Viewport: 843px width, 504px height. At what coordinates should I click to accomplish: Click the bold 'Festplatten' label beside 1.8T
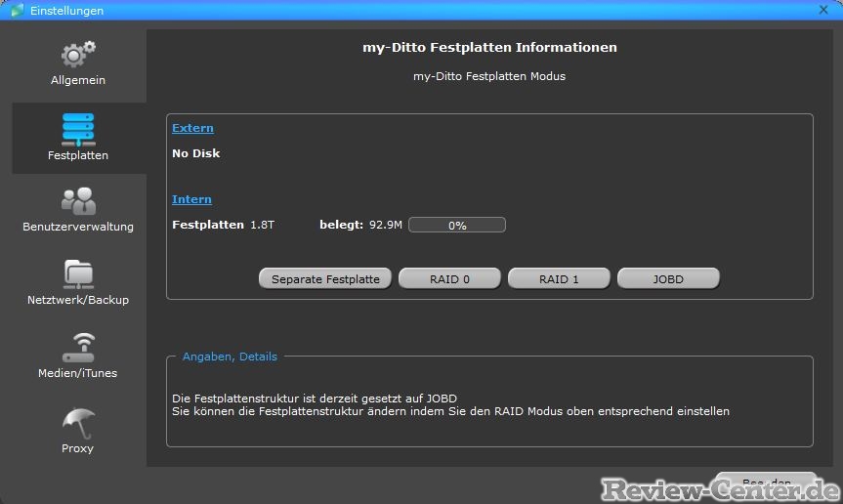click(x=207, y=225)
